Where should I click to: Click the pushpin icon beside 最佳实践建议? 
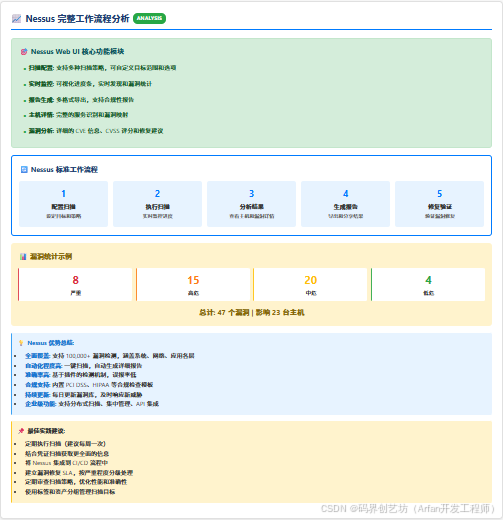point(21,431)
